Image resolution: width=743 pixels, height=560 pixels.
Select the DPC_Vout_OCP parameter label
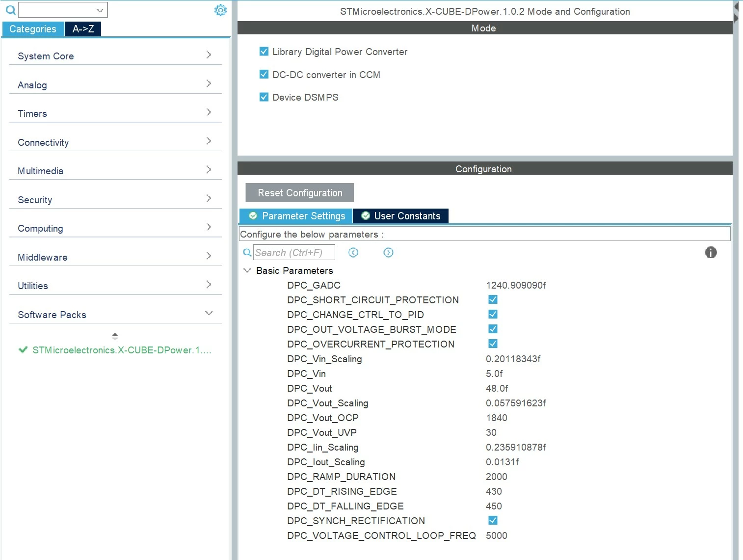[x=323, y=418]
